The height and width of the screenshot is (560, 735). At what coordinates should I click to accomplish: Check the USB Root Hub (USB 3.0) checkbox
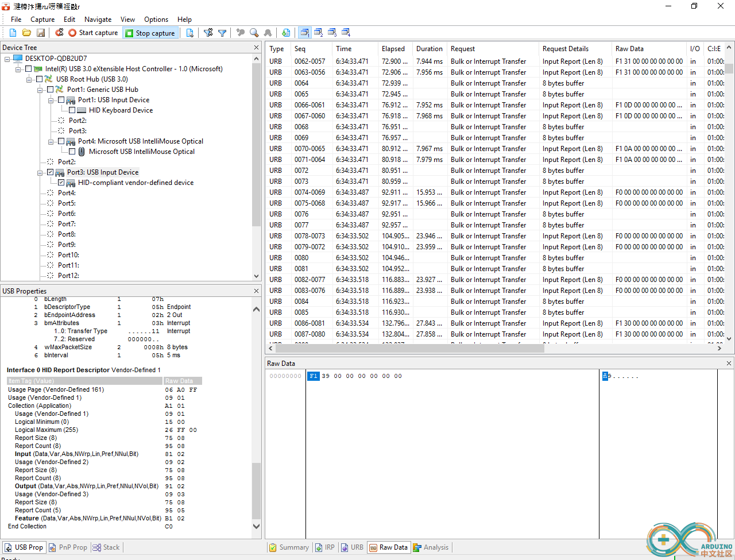pyautogui.click(x=39, y=79)
